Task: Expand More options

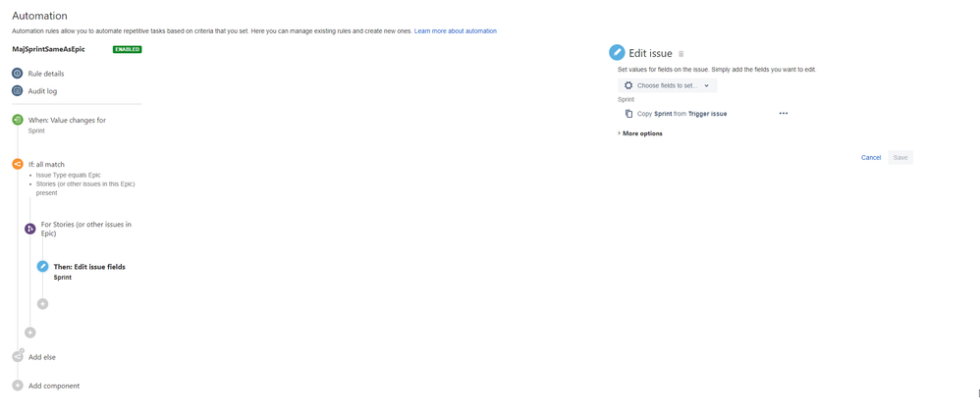Action: (640, 133)
